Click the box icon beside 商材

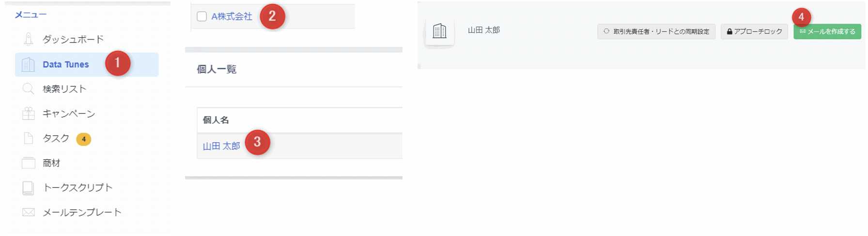click(29, 163)
